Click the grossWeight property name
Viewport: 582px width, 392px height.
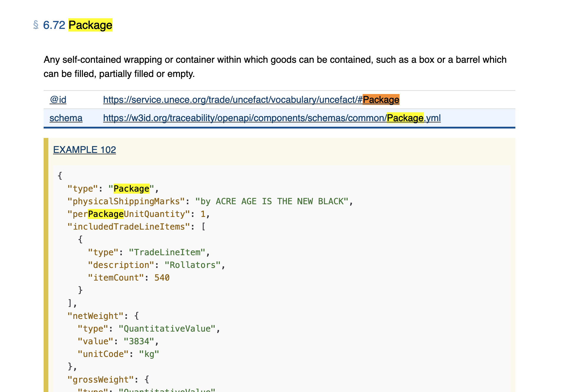pos(99,379)
